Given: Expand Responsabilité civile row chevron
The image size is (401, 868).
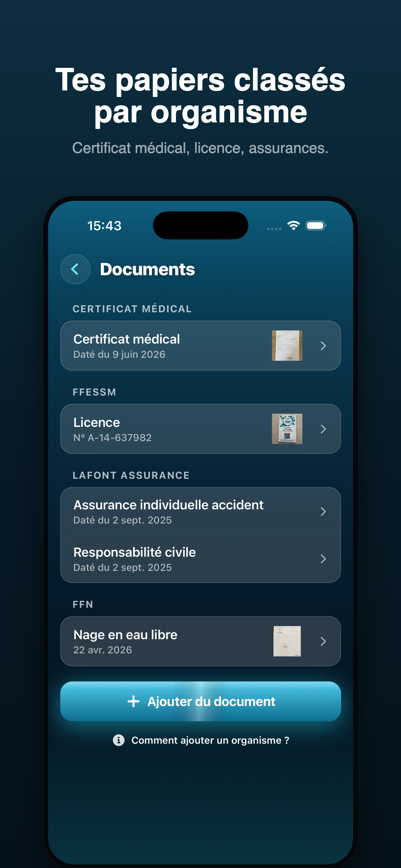Looking at the screenshot, I should (323, 559).
